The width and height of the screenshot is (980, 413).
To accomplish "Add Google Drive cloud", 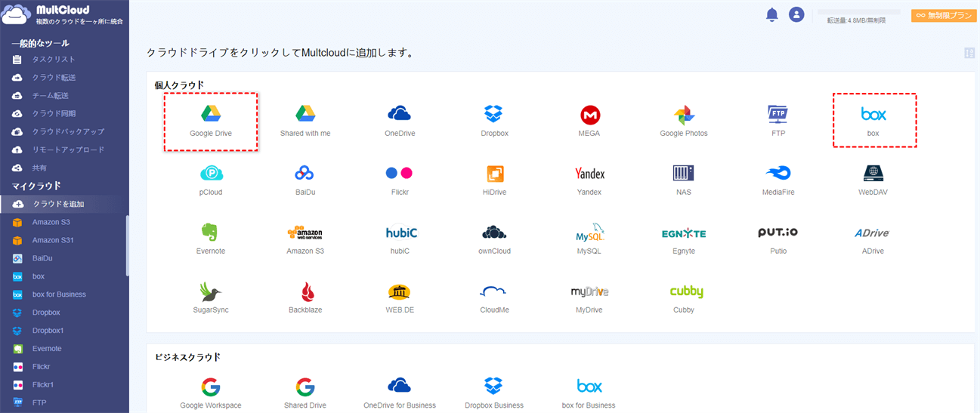I will 211,122.
